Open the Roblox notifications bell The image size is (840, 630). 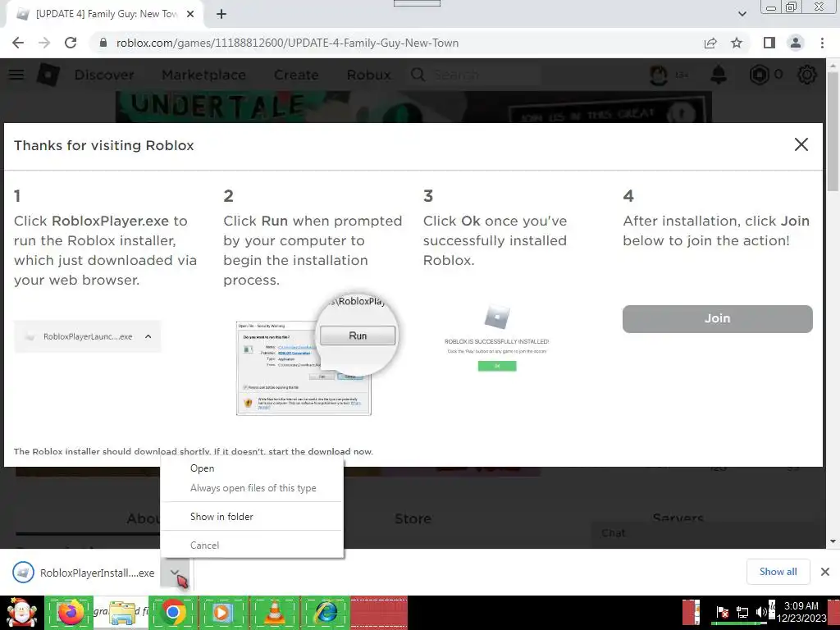(719, 75)
